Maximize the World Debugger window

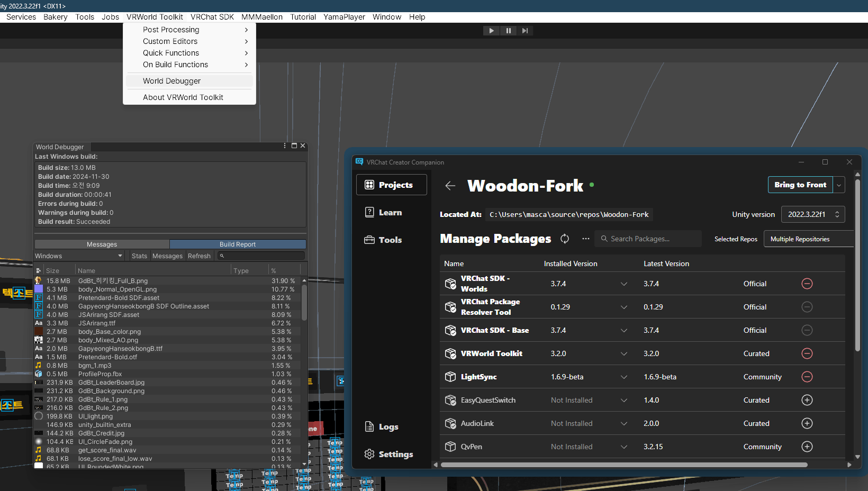(x=294, y=146)
